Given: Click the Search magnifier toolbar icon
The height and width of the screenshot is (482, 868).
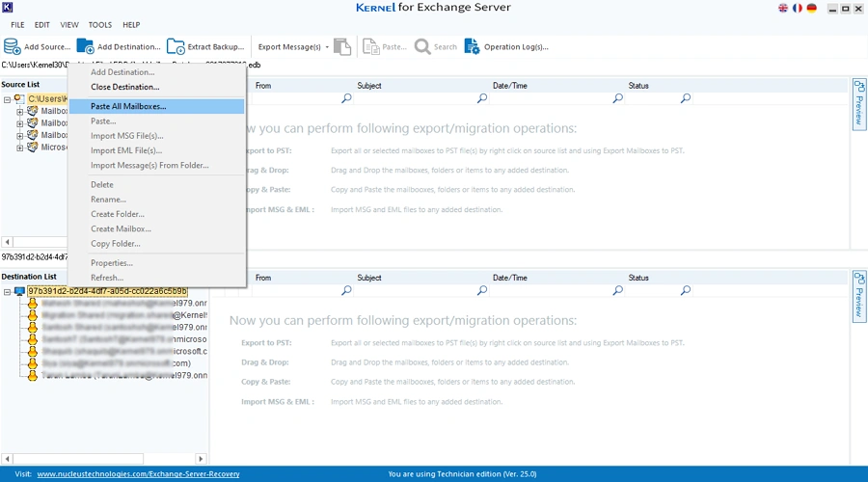Looking at the screenshot, I should coord(422,46).
